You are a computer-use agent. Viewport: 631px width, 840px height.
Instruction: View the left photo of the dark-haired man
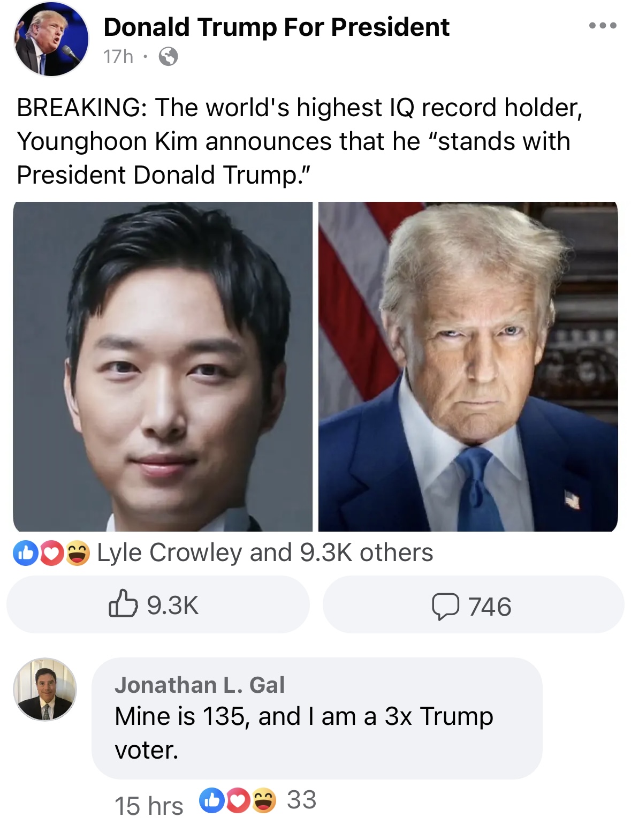[x=163, y=367]
